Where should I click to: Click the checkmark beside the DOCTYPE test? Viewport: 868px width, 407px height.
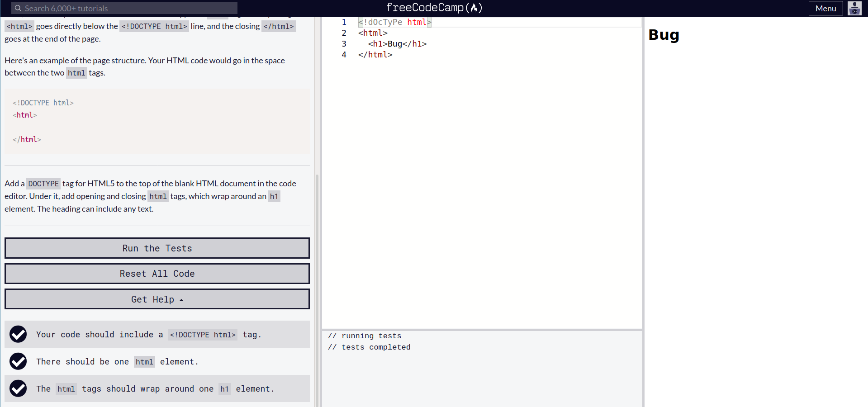point(18,334)
